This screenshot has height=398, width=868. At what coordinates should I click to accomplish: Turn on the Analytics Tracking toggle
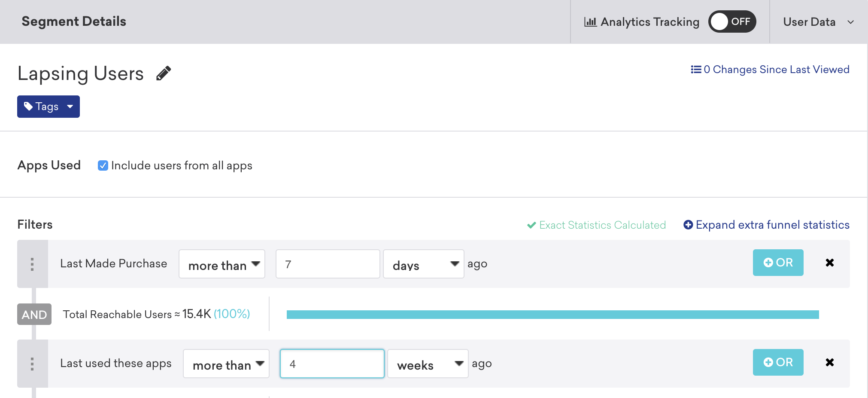pyautogui.click(x=732, y=21)
